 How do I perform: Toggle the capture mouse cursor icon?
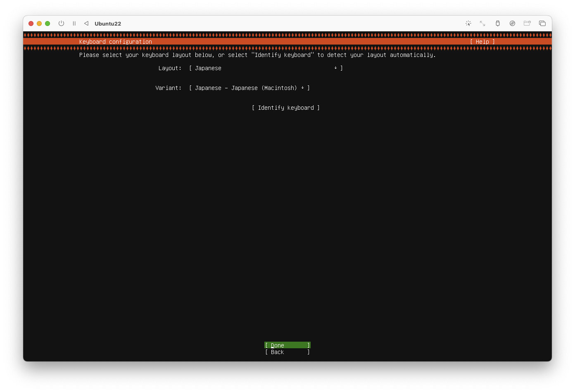[x=468, y=24]
